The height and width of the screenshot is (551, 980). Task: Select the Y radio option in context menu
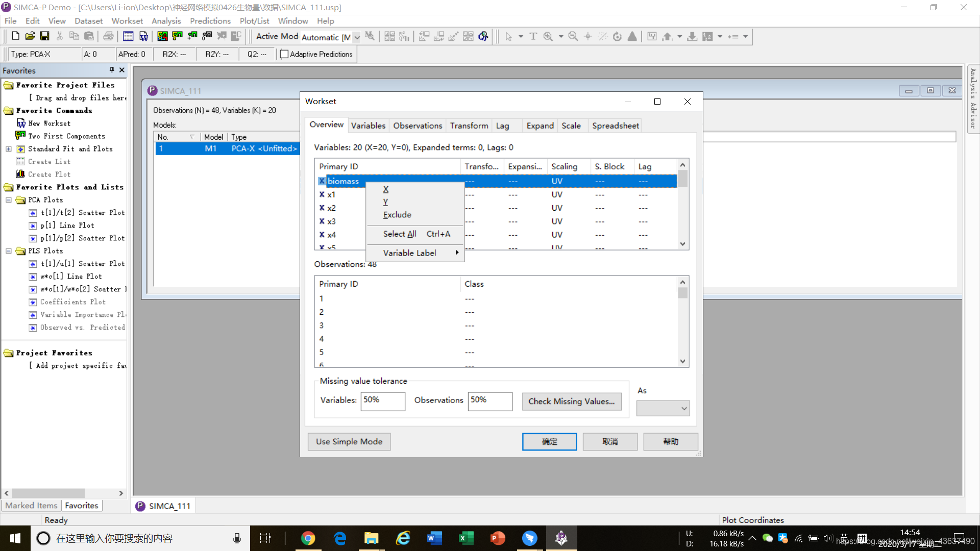[x=386, y=202]
